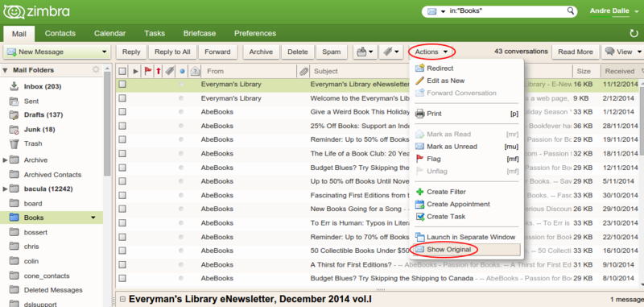Click the folder list vertical scrollbar

pyautogui.click(x=107, y=123)
